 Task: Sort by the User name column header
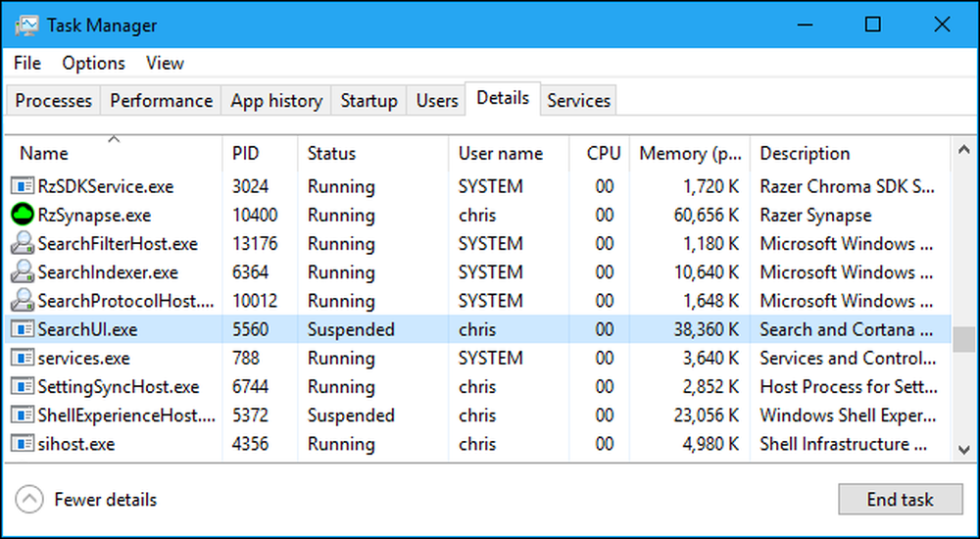(509, 153)
